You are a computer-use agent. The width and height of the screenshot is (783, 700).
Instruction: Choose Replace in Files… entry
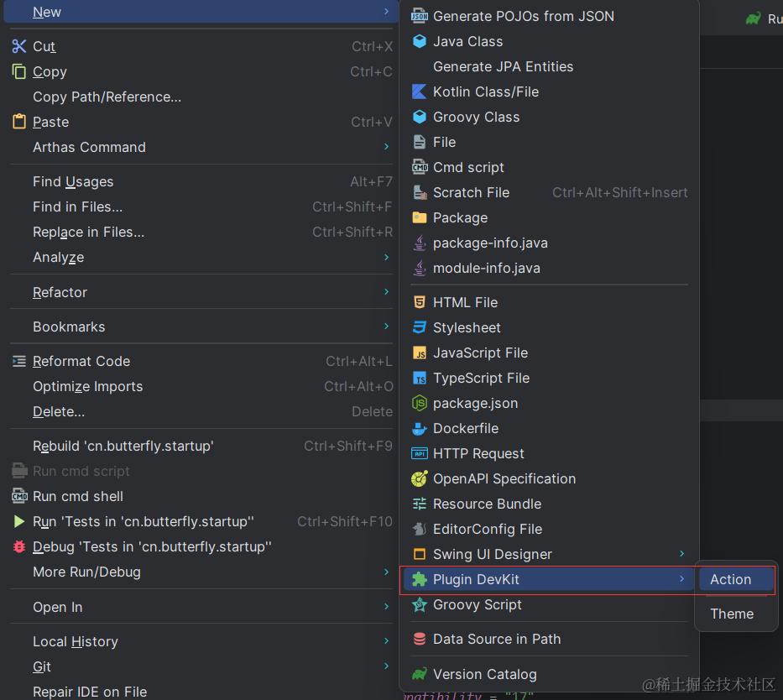coord(201,232)
